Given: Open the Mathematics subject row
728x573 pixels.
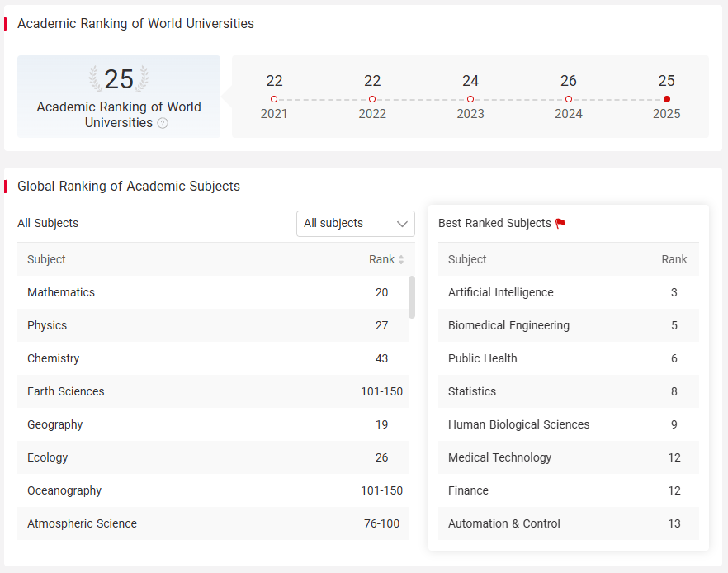Looking at the screenshot, I should [213, 292].
